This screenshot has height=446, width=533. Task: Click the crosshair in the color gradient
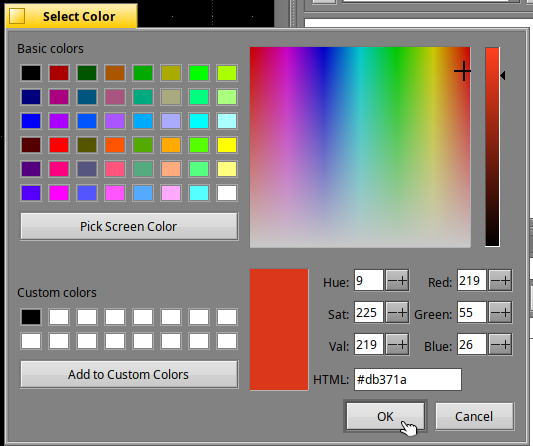tap(463, 71)
